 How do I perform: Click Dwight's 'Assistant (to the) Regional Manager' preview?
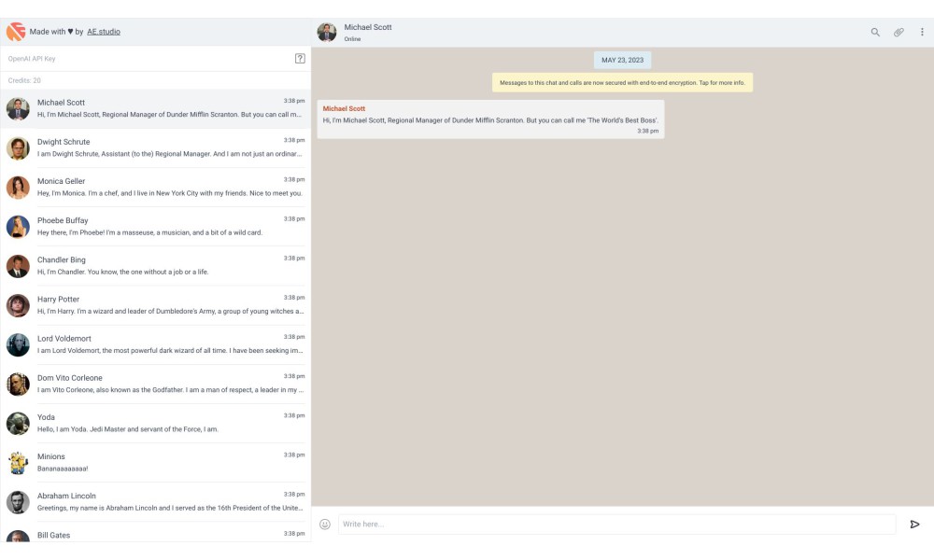click(x=170, y=154)
